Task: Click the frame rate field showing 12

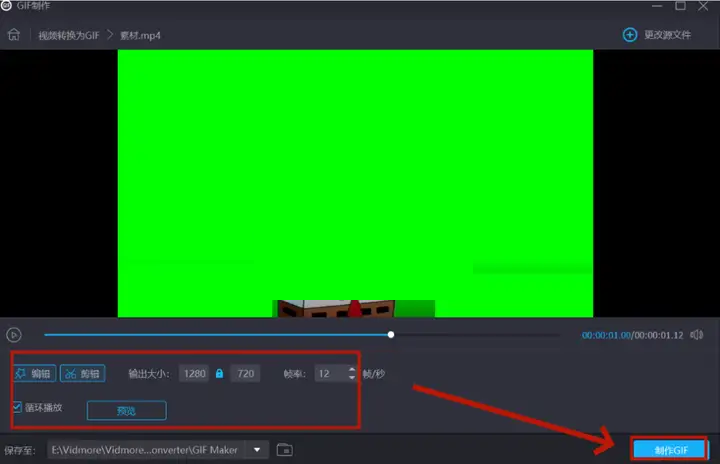Action: (330, 373)
